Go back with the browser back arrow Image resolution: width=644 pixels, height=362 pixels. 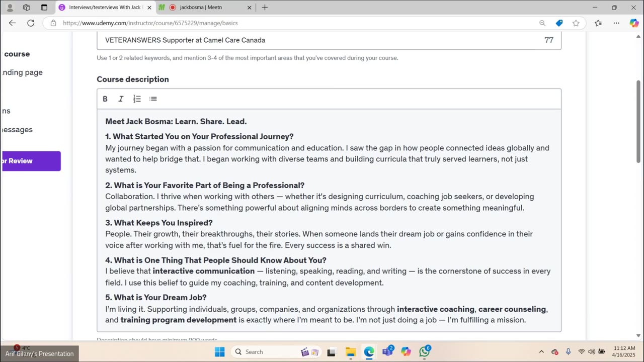click(x=13, y=23)
